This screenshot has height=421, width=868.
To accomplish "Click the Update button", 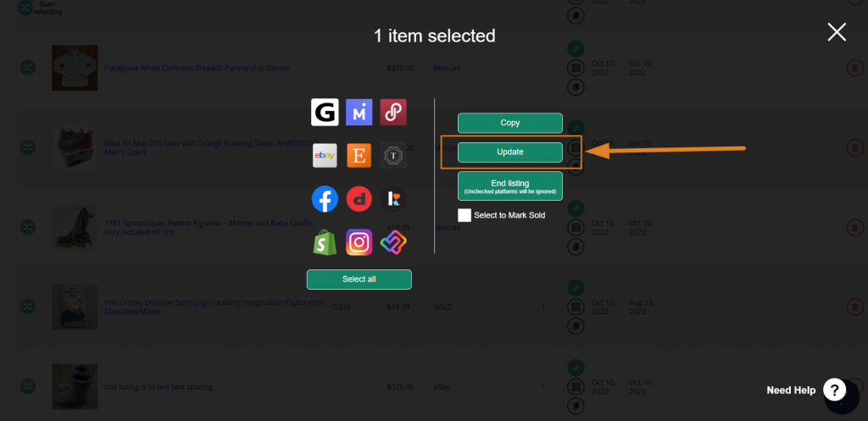I will click(x=509, y=152).
